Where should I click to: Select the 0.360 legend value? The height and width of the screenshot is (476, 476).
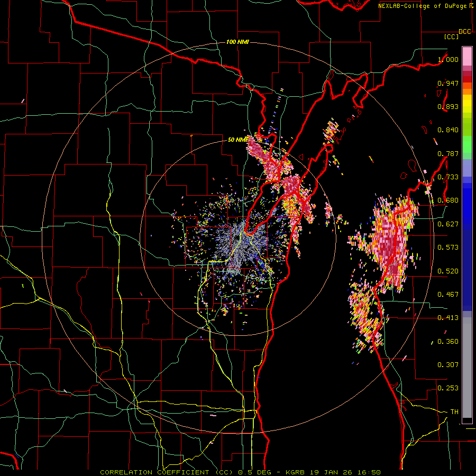click(448, 342)
